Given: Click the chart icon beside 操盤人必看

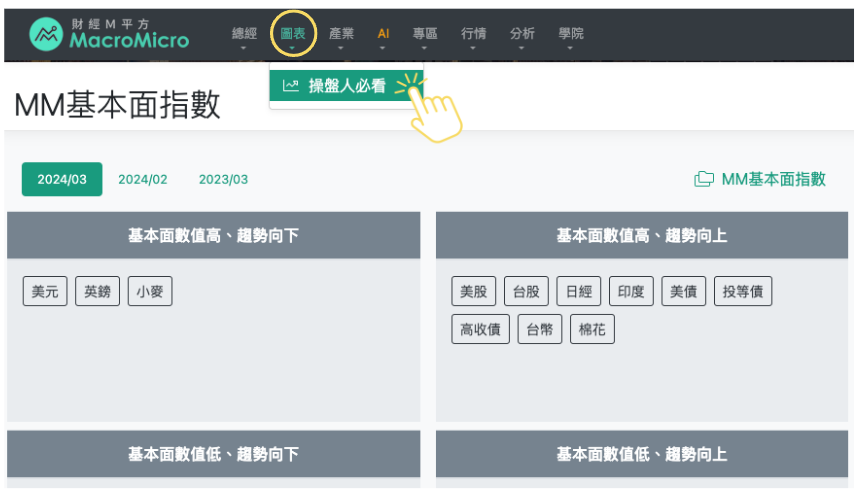Looking at the screenshot, I should (x=291, y=85).
